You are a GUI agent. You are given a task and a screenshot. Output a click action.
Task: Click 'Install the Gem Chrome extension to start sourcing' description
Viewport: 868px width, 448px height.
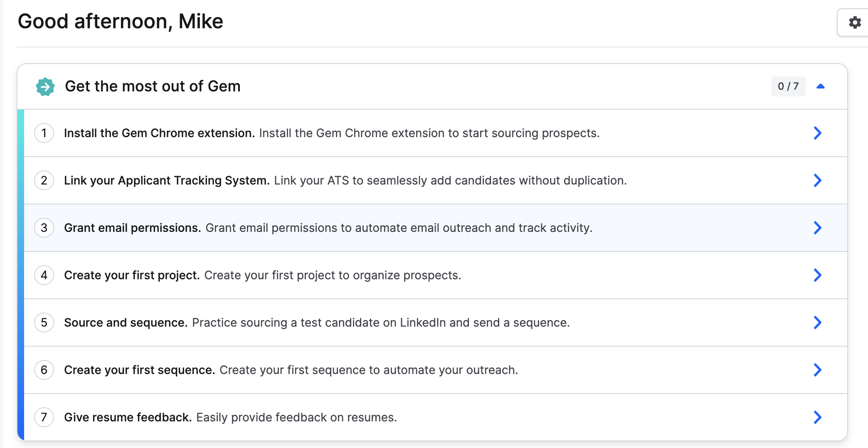point(429,133)
